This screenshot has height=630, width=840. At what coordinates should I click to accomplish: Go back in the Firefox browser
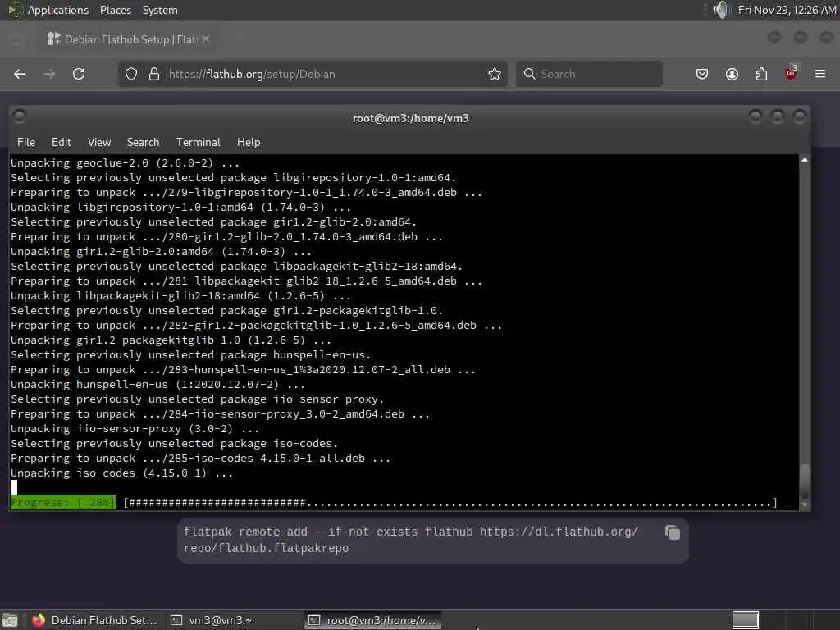20,74
